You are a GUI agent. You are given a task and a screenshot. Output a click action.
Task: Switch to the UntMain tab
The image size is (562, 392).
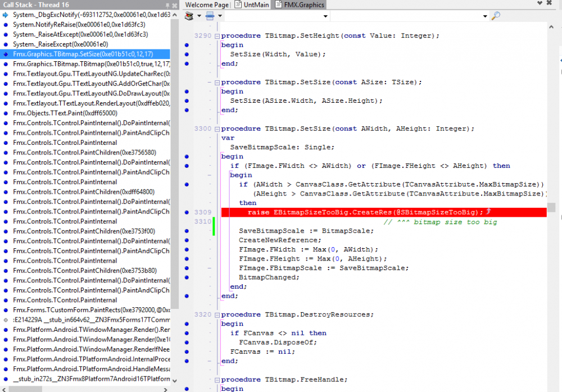pos(252,4)
